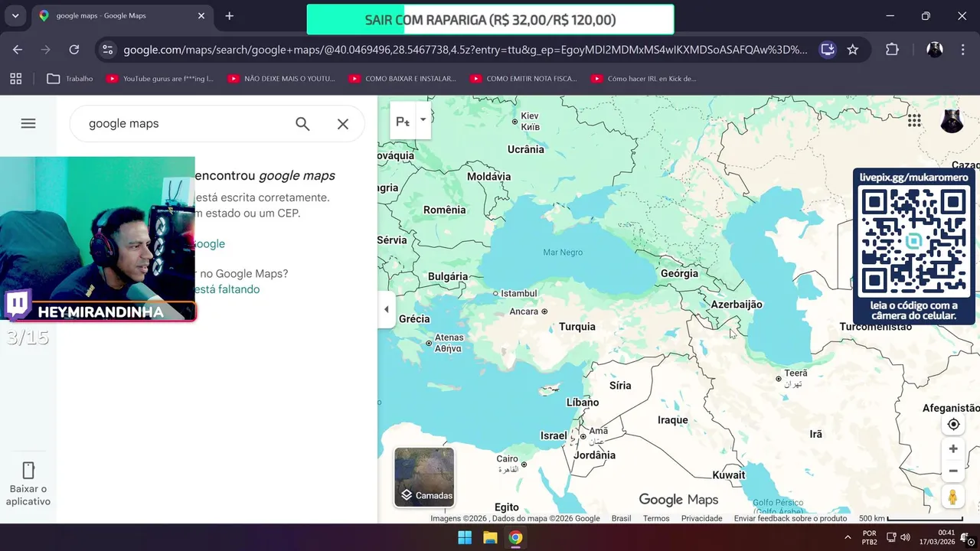The width and height of the screenshot is (980, 551).
Task: Open COMO EMITIR NOTA FISCA bookmark
Action: coord(524,78)
